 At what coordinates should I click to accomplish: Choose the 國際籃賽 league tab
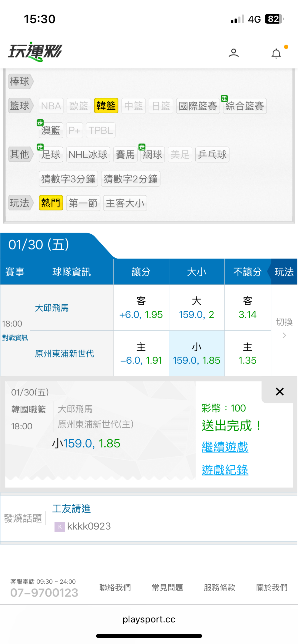pyautogui.click(x=198, y=106)
